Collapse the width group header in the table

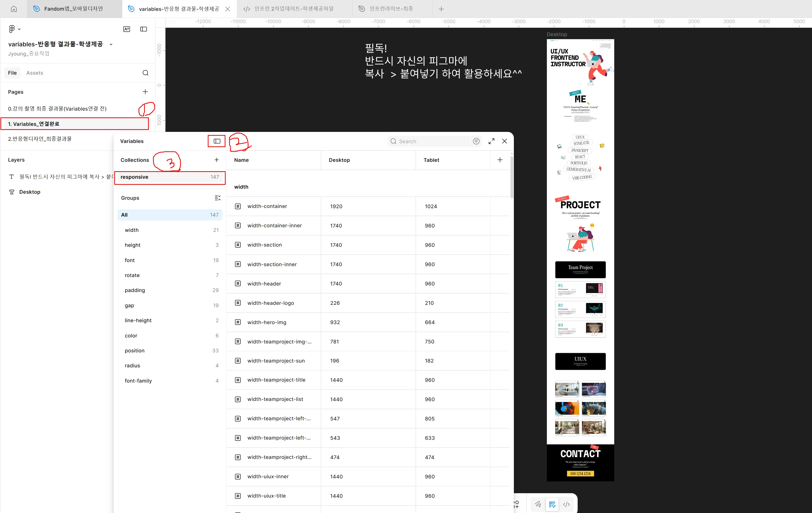(241, 187)
